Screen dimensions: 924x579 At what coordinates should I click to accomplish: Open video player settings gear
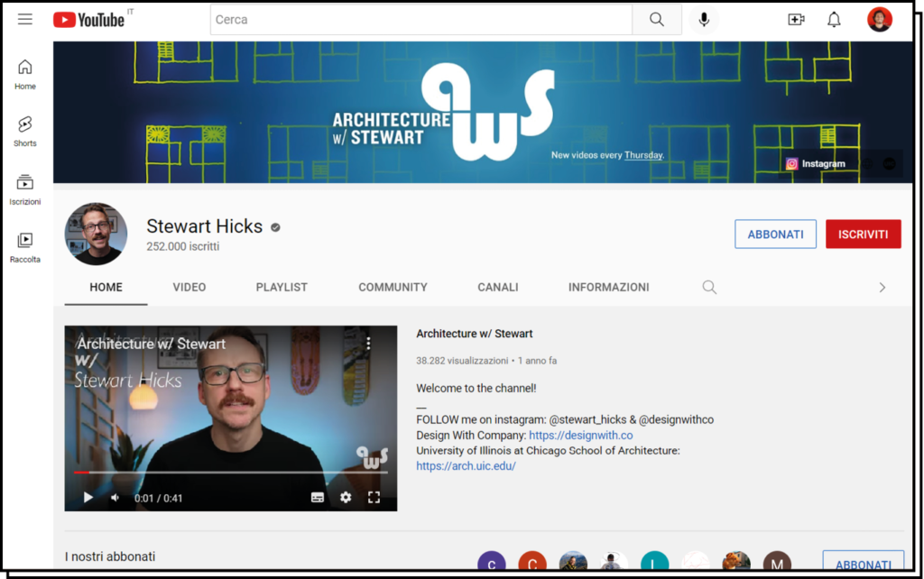click(346, 497)
